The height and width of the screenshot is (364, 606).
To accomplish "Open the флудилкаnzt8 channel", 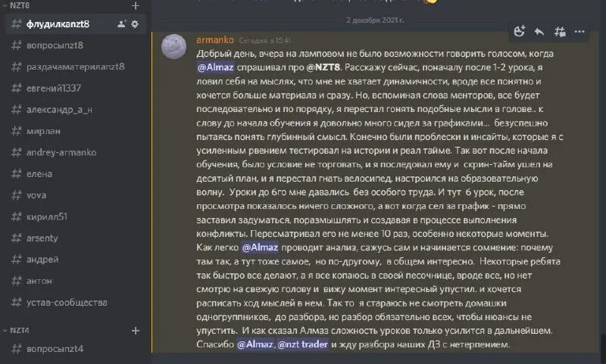I will click(x=76, y=24).
